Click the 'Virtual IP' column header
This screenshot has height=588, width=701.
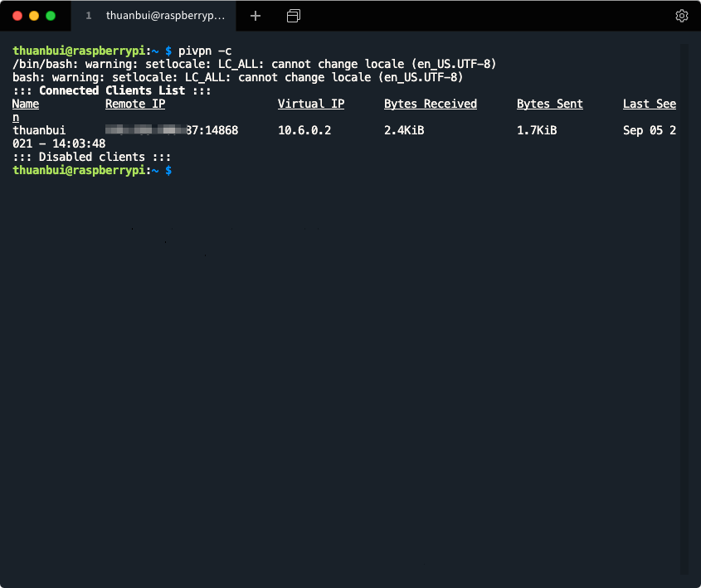point(311,104)
